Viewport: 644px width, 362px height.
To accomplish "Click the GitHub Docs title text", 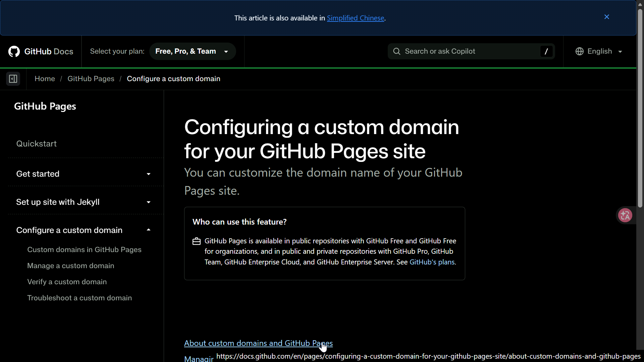I will 49,51.
